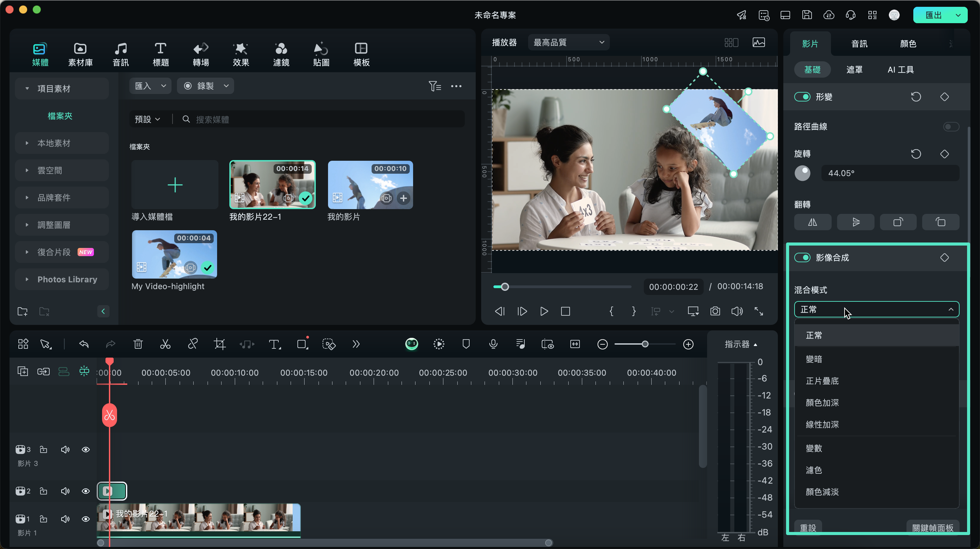Reset rotation with the 旋轉 reset arrow

[x=916, y=154]
